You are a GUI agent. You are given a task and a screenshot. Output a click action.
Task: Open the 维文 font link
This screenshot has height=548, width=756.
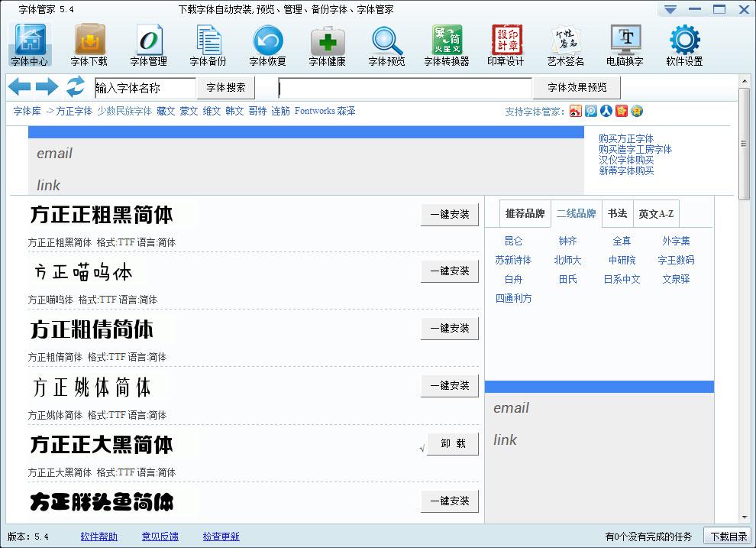tap(212, 111)
